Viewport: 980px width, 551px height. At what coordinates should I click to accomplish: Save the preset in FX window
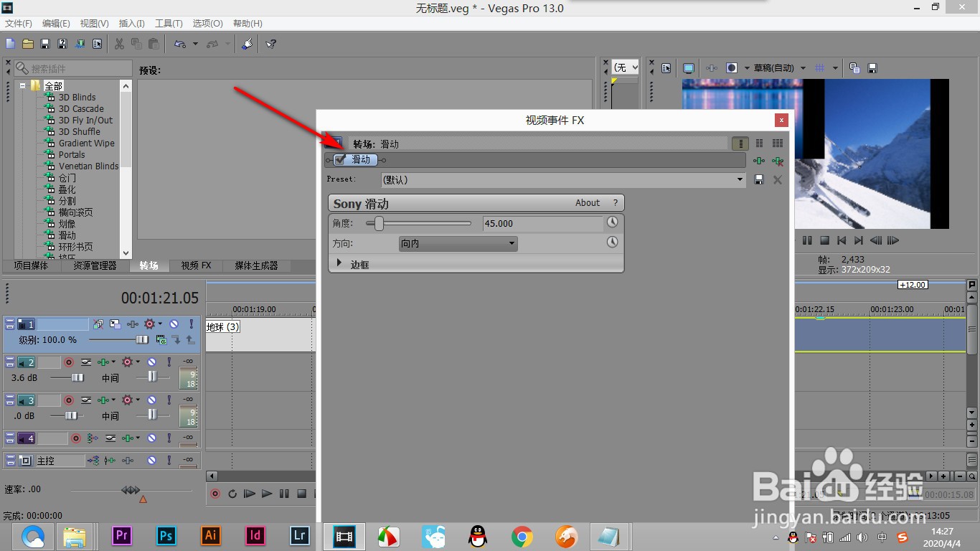[759, 180]
